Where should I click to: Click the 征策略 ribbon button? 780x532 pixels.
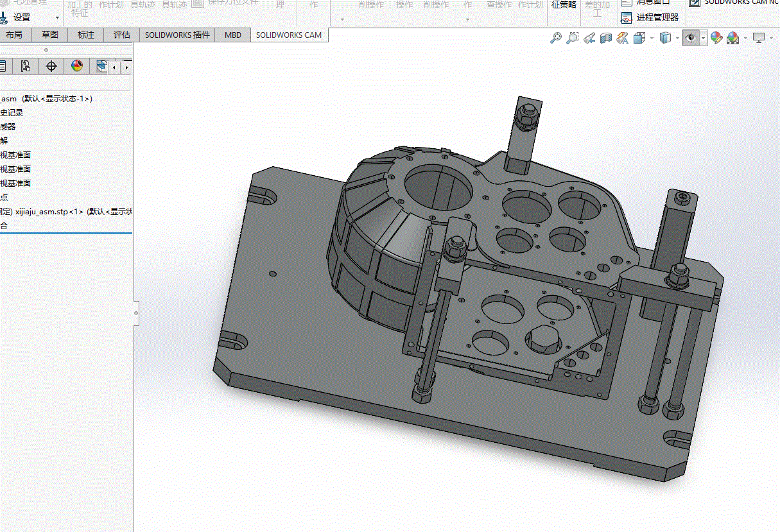click(x=564, y=4)
